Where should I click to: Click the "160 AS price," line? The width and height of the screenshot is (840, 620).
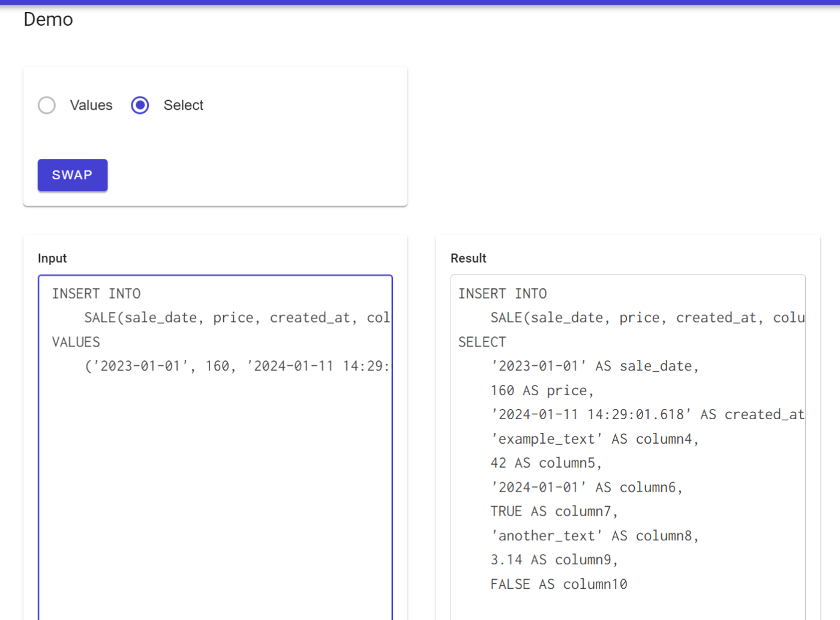point(542,391)
